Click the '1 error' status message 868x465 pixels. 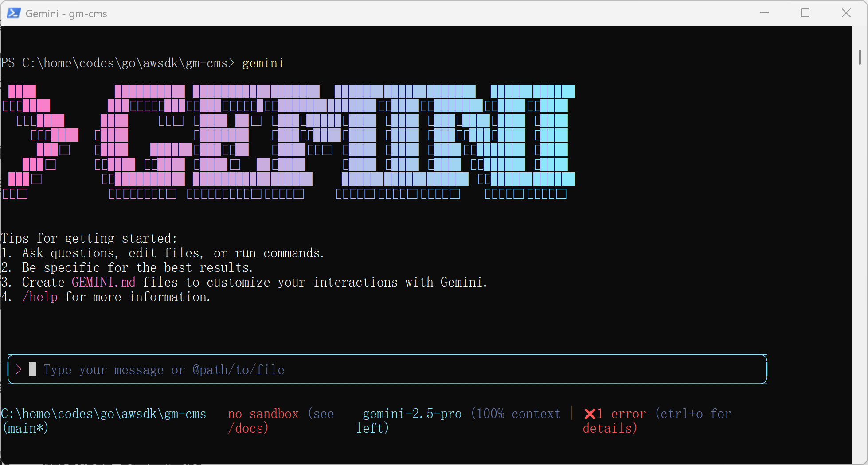pyautogui.click(x=621, y=414)
